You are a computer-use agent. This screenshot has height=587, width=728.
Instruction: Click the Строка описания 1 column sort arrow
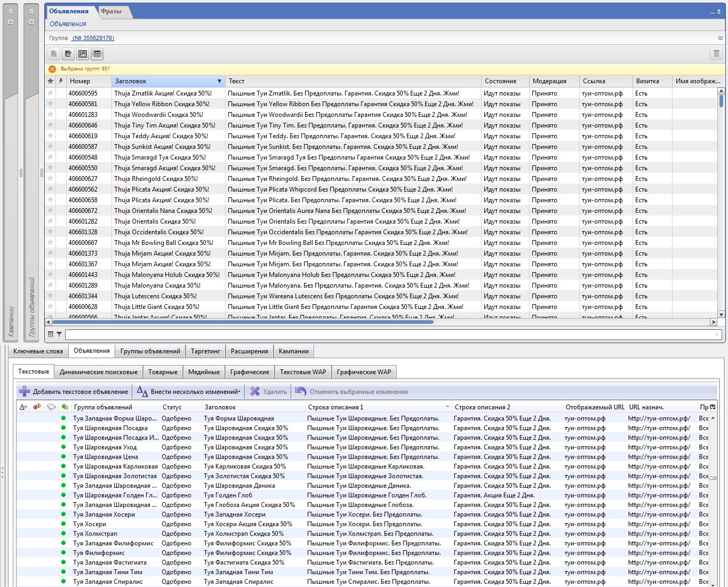tap(447, 407)
